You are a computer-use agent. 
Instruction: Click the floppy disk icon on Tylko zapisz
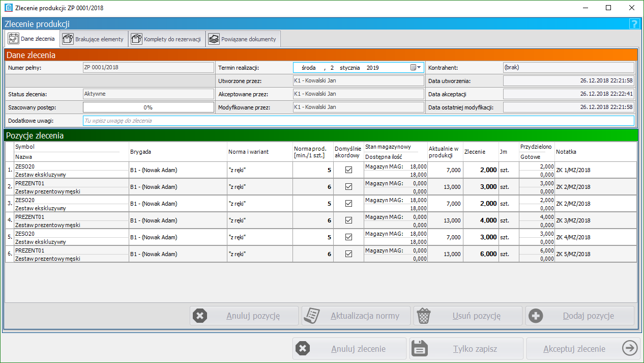point(420,349)
